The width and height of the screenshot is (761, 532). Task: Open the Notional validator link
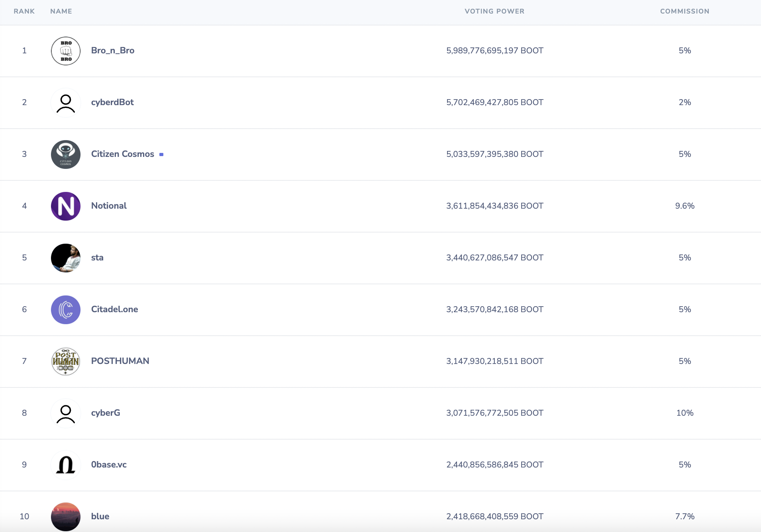tap(109, 206)
